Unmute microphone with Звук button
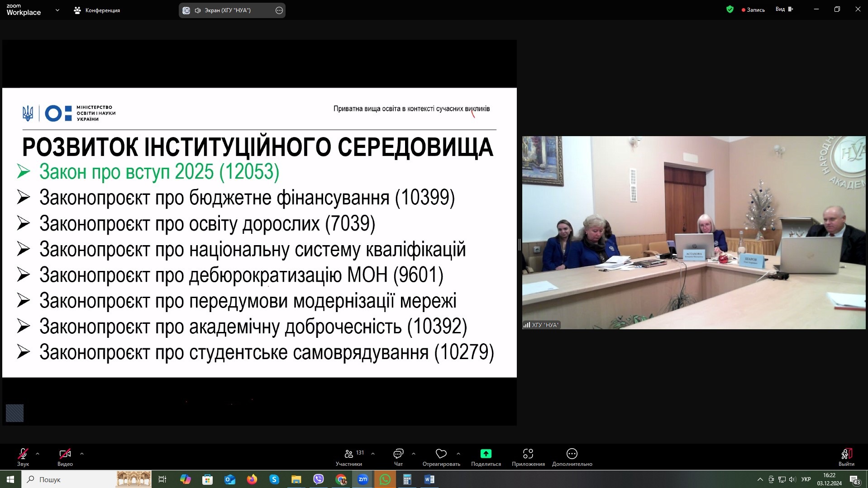Viewport: 868px width, 488px height. click(23, 454)
